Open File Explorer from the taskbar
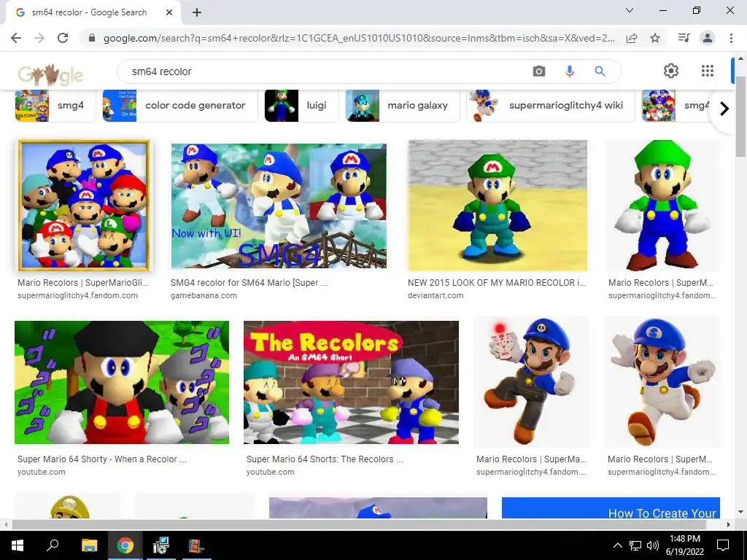 coord(90,545)
